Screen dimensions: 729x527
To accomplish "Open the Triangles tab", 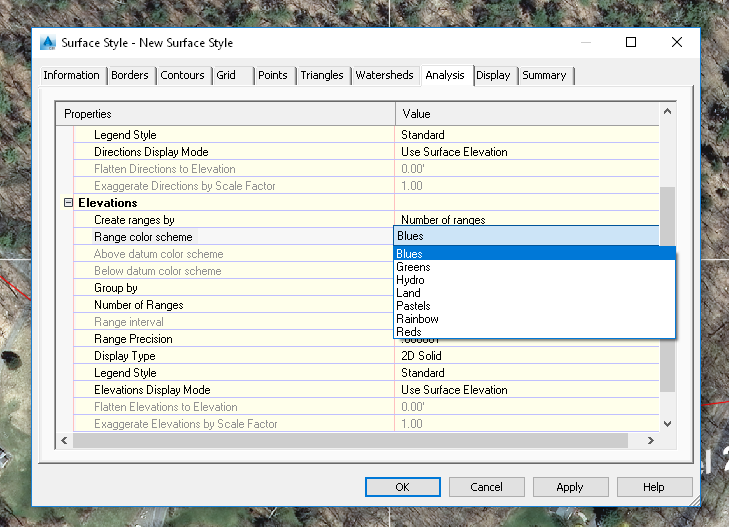I will click(x=322, y=75).
